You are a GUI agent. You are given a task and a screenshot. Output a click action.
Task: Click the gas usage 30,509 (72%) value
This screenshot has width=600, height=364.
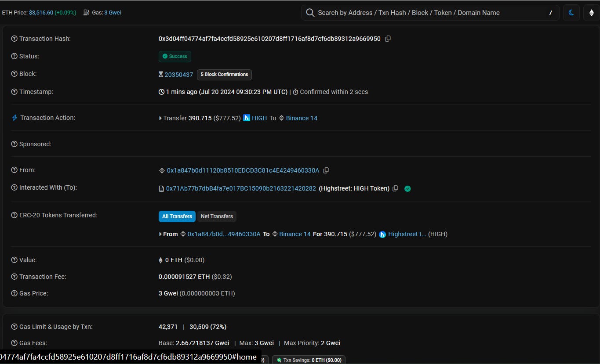coord(208,327)
